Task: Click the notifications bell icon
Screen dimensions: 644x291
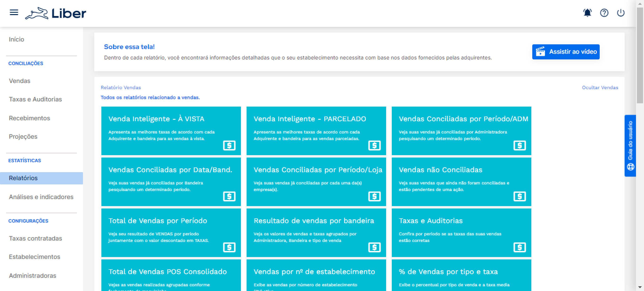Action: point(587,12)
